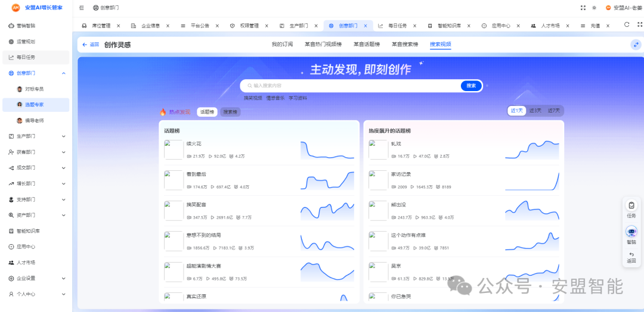Click the fullscreen icon in top header
Image resolution: width=644 pixels, height=312 pixels.
[x=583, y=8]
